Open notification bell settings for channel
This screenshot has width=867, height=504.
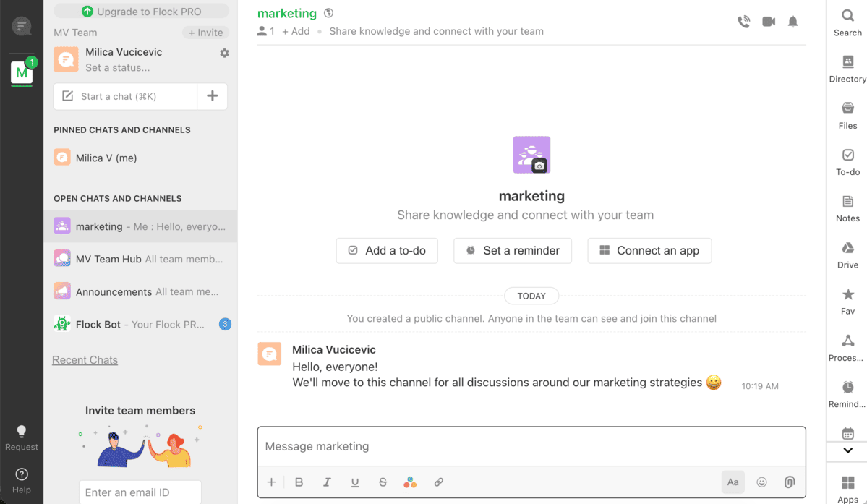pyautogui.click(x=793, y=22)
